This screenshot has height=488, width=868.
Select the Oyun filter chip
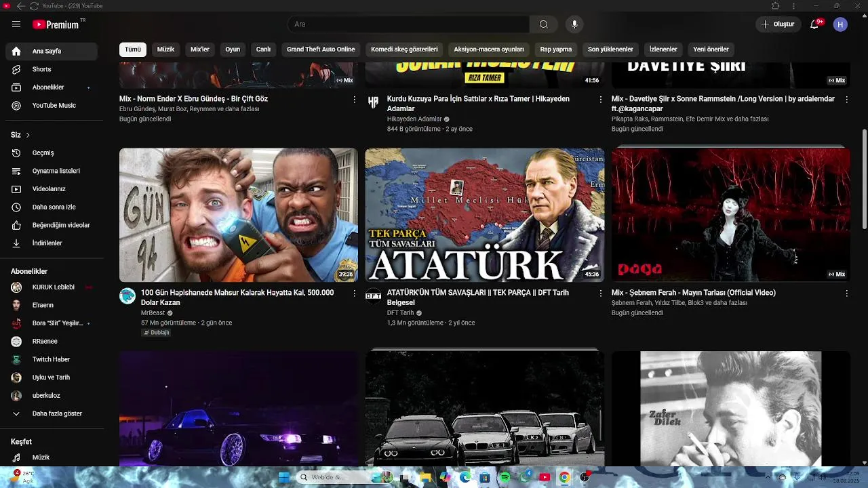tap(233, 49)
